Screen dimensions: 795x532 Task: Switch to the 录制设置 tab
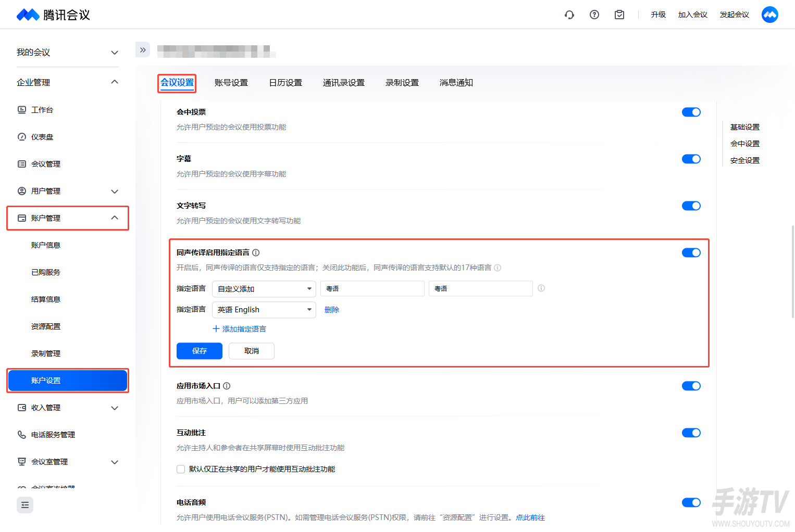pos(402,83)
